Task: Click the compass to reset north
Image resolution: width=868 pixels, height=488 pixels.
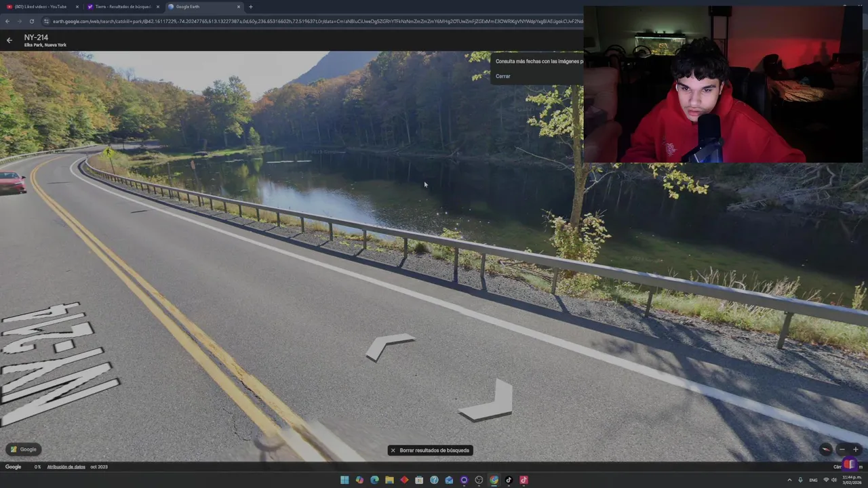Action: 826,449
